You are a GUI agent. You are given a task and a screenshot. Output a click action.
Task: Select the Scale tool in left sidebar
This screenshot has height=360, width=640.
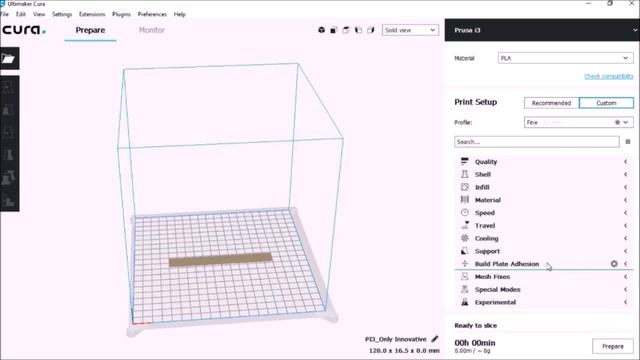click(9, 109)
